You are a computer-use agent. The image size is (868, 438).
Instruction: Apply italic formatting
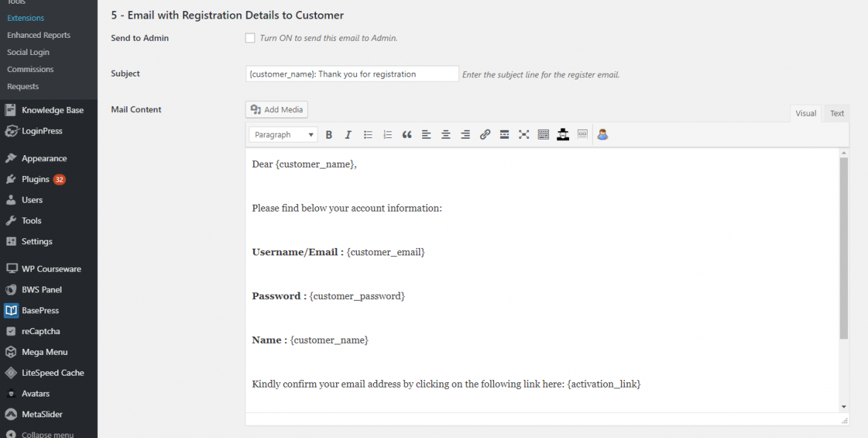[x=348, y=134]
